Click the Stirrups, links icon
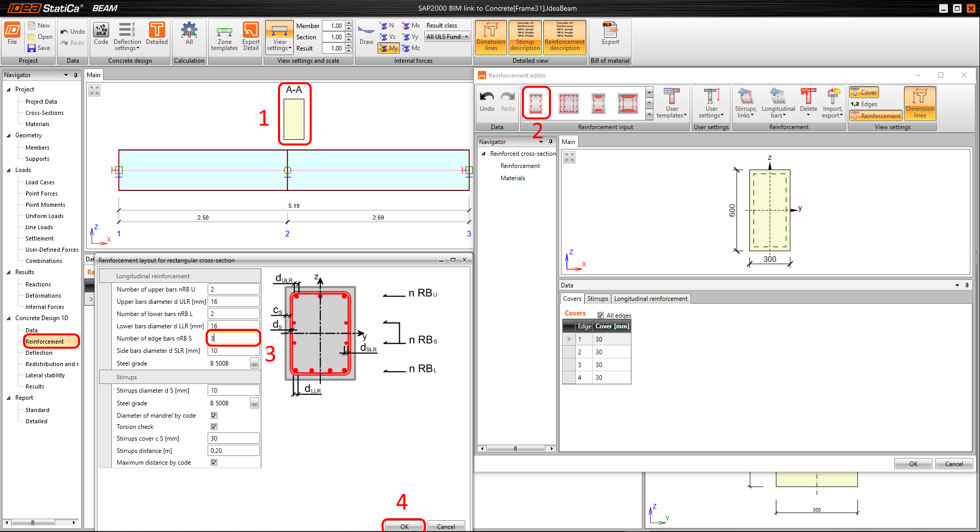This screenshot has width=980, height=532. (745, 102)
